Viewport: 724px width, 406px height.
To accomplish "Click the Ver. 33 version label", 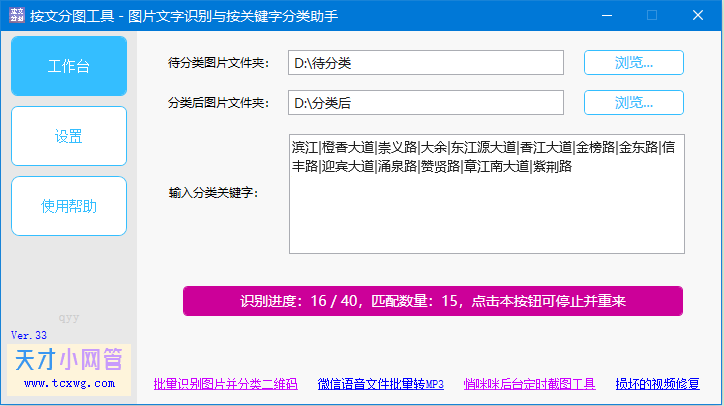I will click(x=29, y=335).
